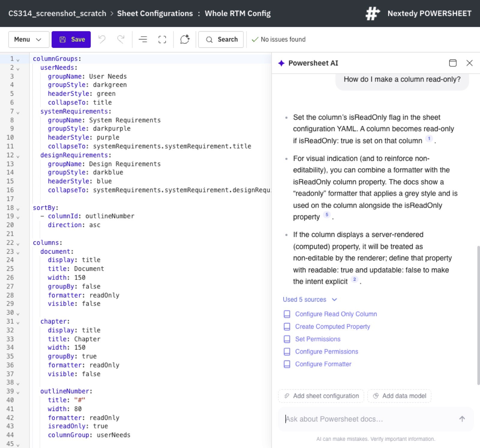
Task: Click book icon beside Configure Read Only Column
Action: coord(287,314)
